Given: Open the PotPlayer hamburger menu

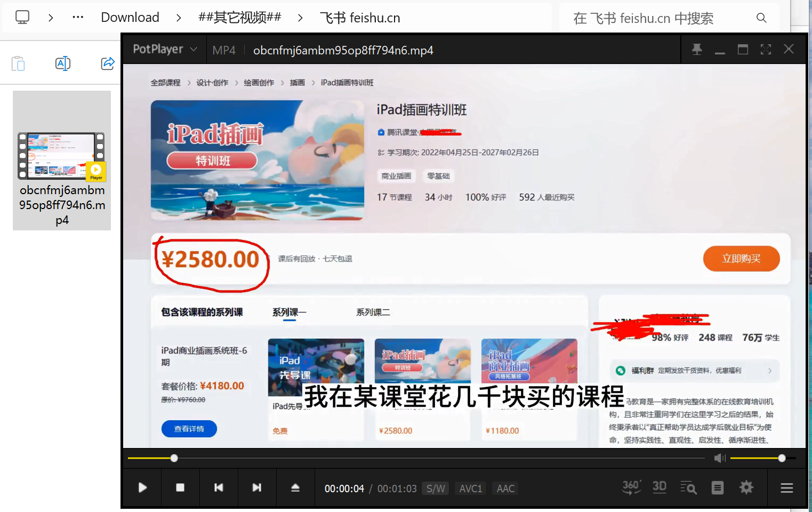Looking at the screenshot, I should pyautogui.click(x=787, y=488).
